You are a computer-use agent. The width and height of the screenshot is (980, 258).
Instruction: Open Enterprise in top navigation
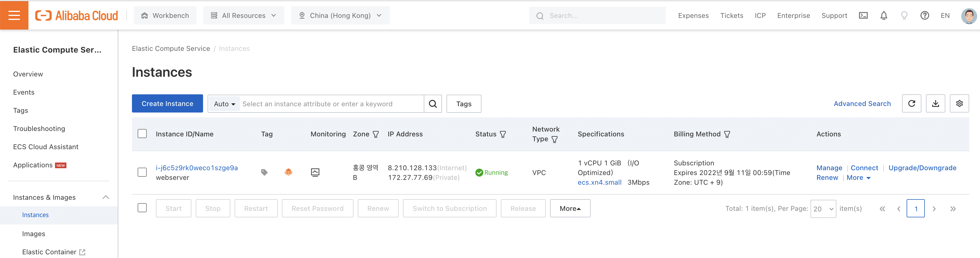point(793,16)
